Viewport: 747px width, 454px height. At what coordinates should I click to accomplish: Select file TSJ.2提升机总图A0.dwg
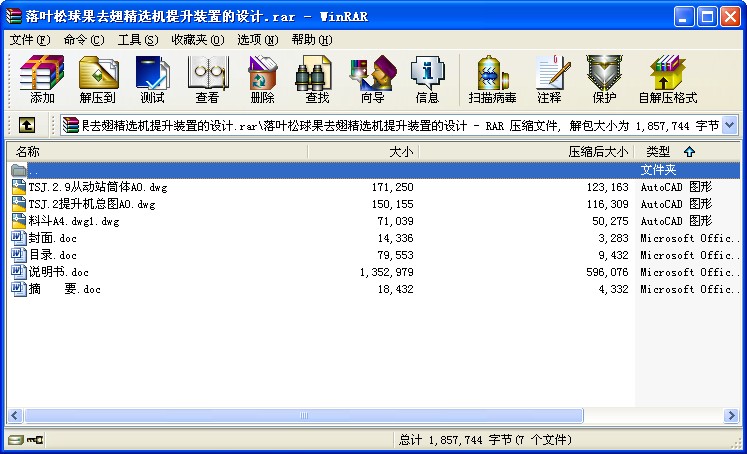pyautogui.click(x=92, y=204)
